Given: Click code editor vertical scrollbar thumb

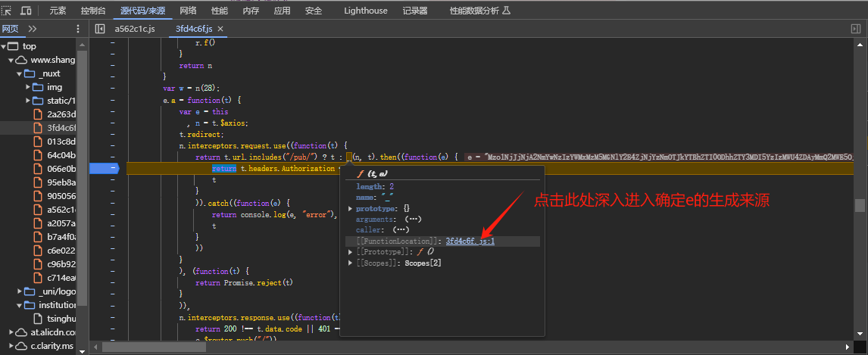Looking at the screenshot, I should tap(859, 205).
